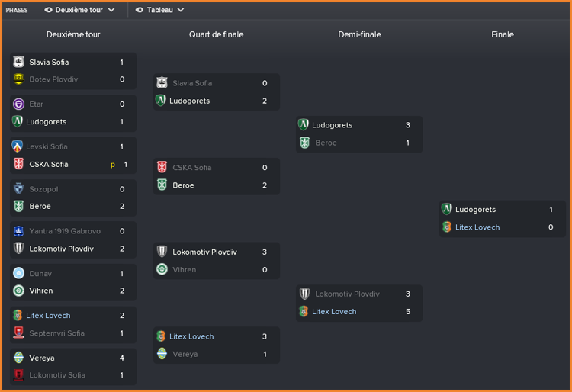The height and width of the screenshot is (392, 572).
Task: Open the Tableau view dropdown
Action: pos(160,10)
